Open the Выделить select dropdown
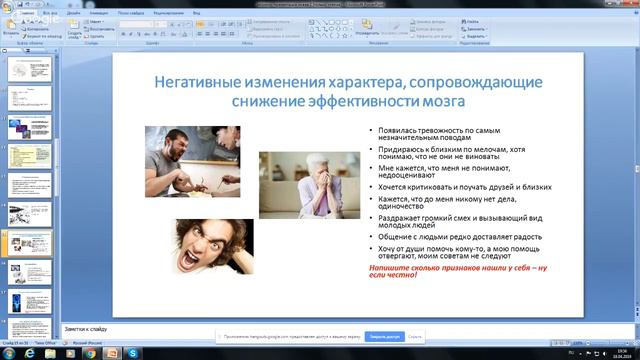The height and width of the screenshot is (360, 640). click(473, 36)
